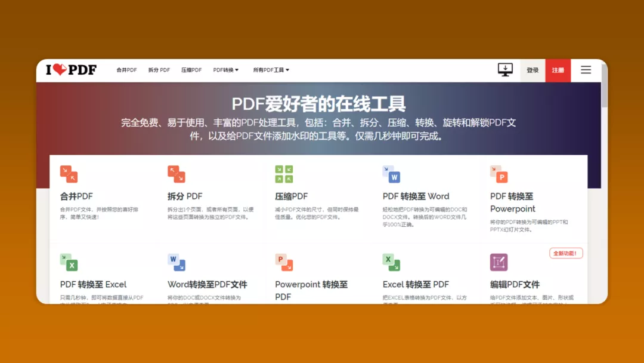Click the PDF 转换至 Excel icon
Screen dimensions: 644x363
[x=69, y=262]
